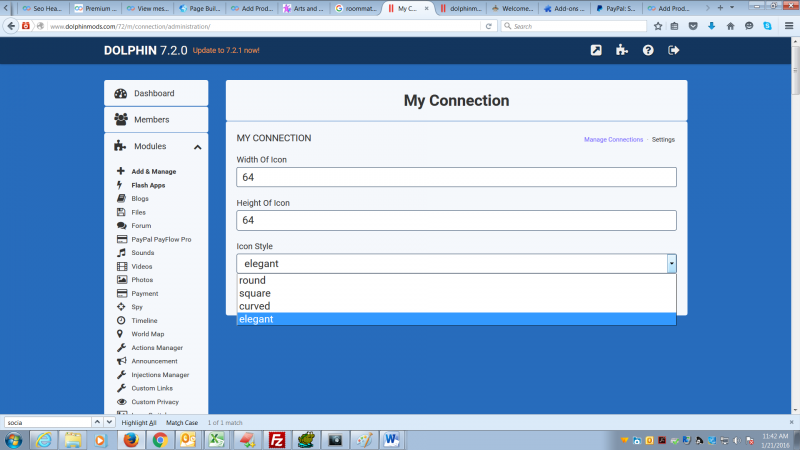Close the find bar
This screenshot has height=450, width=800.
click(791, 422)
